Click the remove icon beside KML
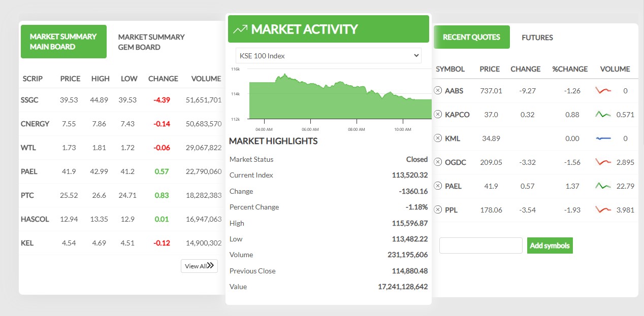 point(438,138)
